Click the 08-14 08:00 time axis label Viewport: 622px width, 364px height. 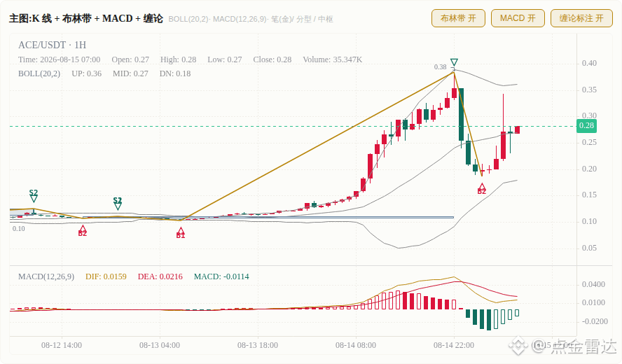[355, 345]
